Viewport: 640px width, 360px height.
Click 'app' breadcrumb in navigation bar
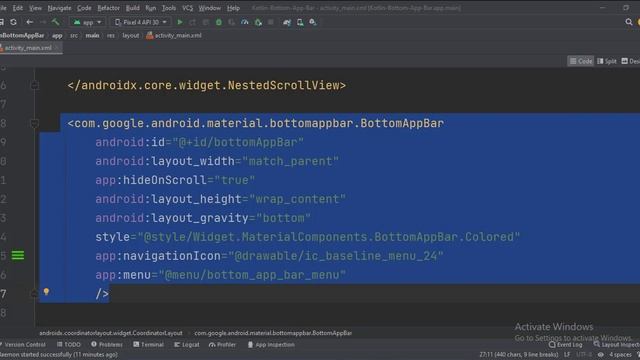tap(57, 36)
